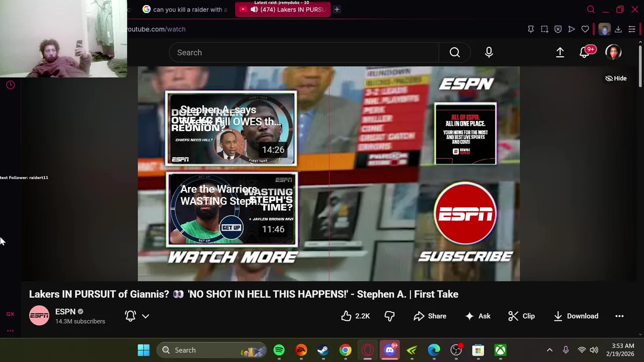The width and height of the screenshot is (644, 362).
Task: Open browser downloads icon in address bar
Action: (x=618, y=29)
